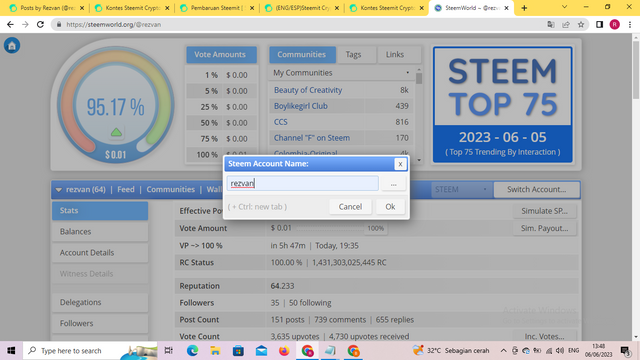Open account list ellipsis button
The image size is (640, 360).
pos(393,184)
